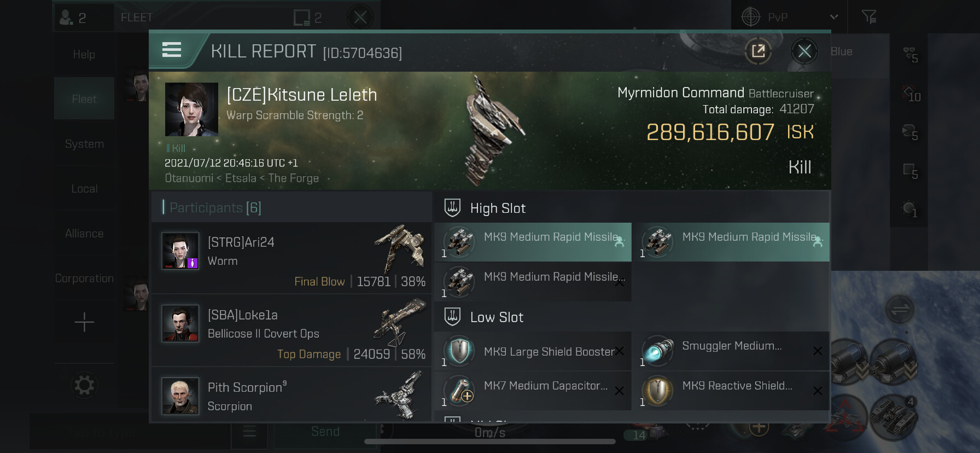Open Ari24's Worm participant entry
980x453 pixels.
click(291, 258)
